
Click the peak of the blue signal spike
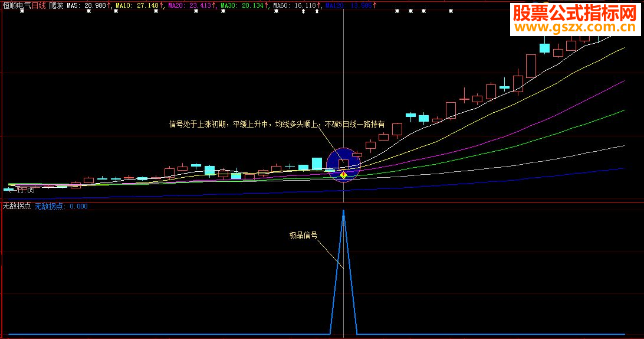pyautogui.click(x=343, y=211)
